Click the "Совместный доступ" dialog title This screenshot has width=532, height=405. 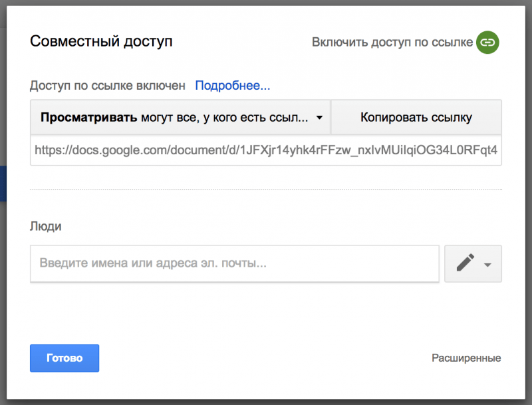click(101, 41)
